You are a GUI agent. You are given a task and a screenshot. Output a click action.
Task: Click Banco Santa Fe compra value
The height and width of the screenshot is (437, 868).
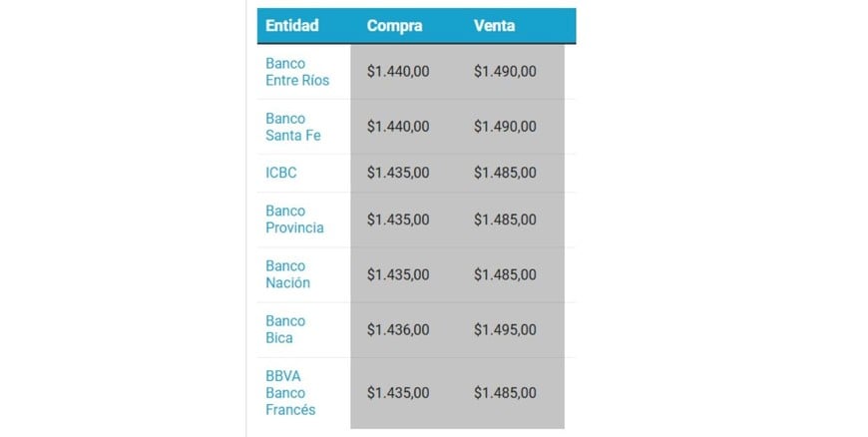(398, 127)
